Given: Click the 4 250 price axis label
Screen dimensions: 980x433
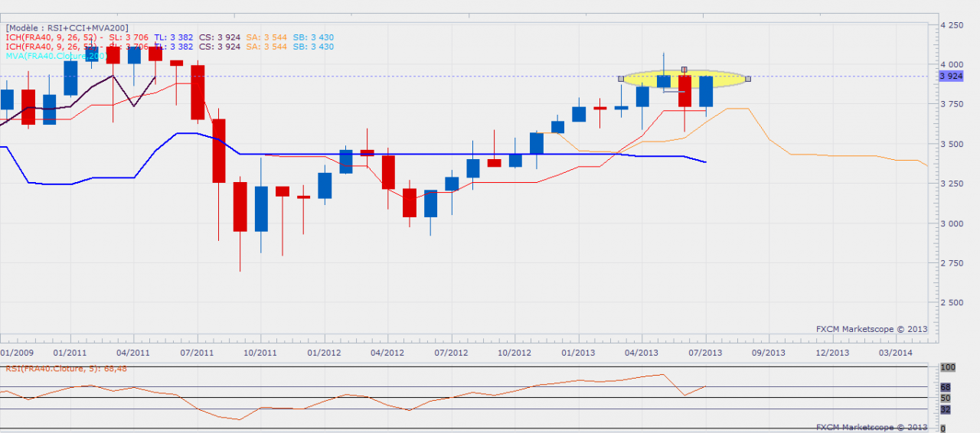Looking at the screenshot, I should pyautogui.click(x=952, y=24).
